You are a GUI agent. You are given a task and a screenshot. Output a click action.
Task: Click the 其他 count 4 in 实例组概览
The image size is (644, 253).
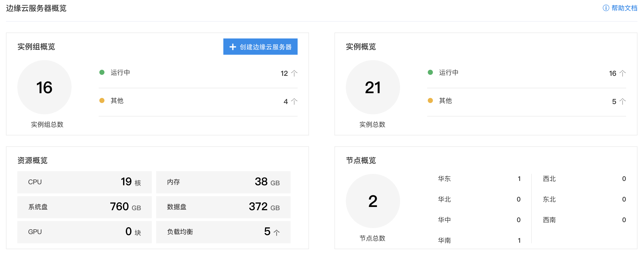pos(286,102)
